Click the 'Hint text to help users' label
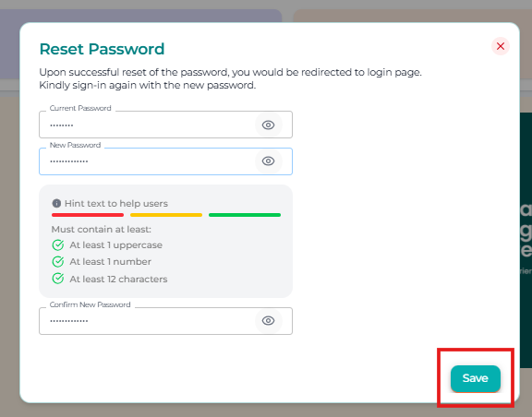This screenshot has height=417, width=532. tap(116, 203)
